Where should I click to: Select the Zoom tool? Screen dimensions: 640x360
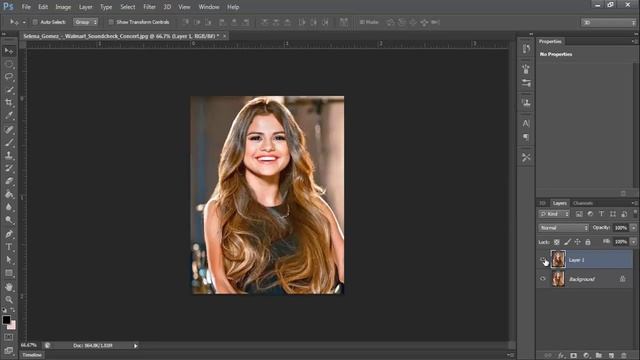(x=9, y=300)
